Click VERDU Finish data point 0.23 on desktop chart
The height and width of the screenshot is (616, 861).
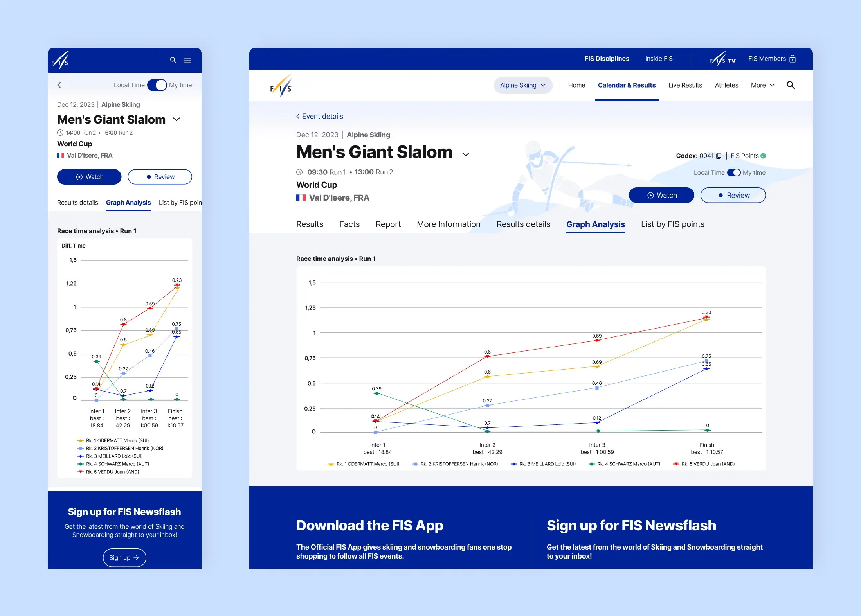click(x=706, y=317)
